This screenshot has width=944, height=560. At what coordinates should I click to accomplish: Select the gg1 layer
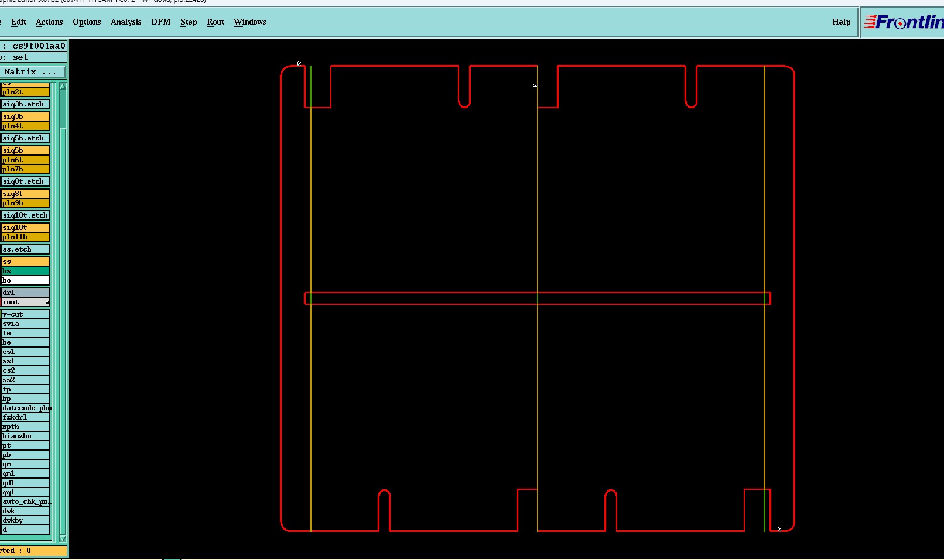[25, 492]
